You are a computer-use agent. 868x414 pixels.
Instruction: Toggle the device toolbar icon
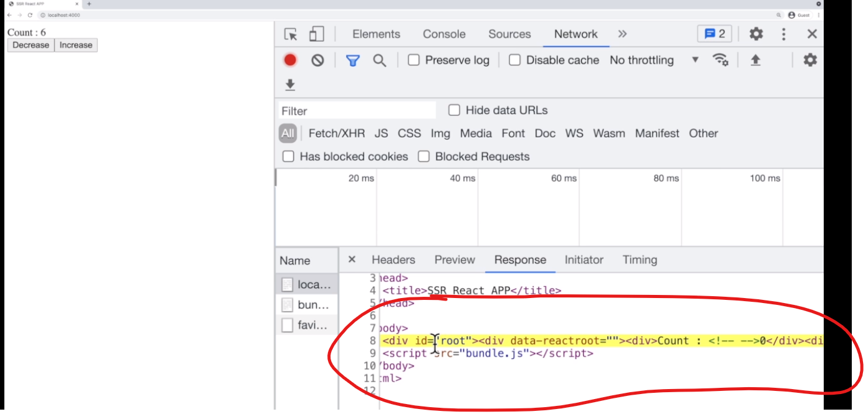point(317,34)
